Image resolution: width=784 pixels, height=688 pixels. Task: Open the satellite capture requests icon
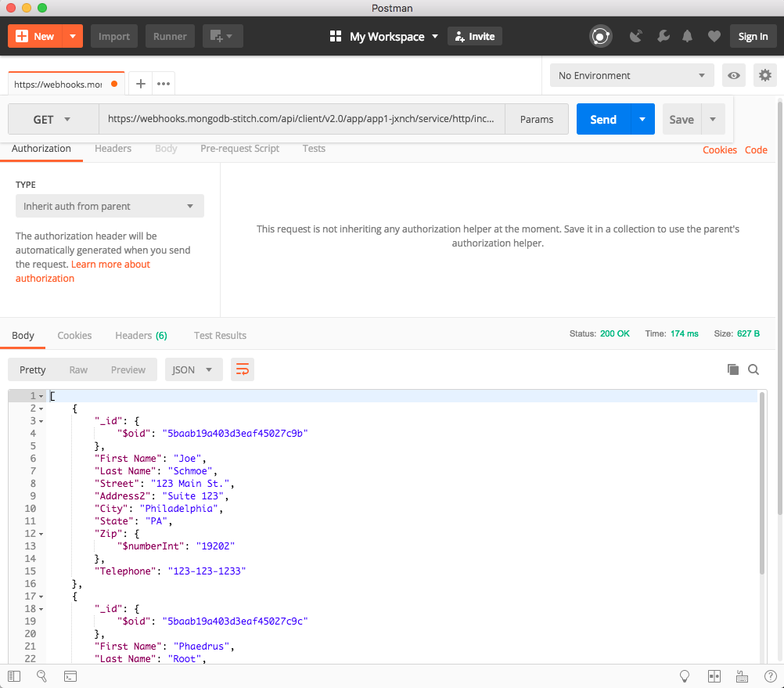pos(636,36)
